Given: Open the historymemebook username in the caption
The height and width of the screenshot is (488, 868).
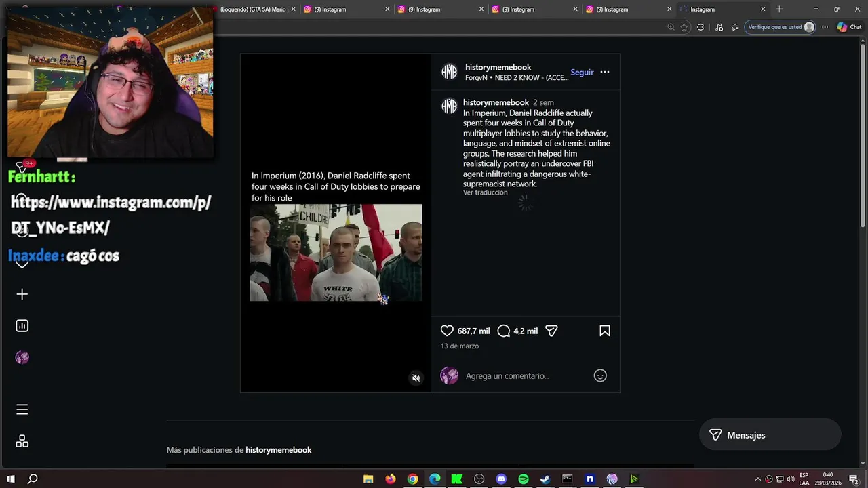Looking at the screenshot, I should click(496, 102).
